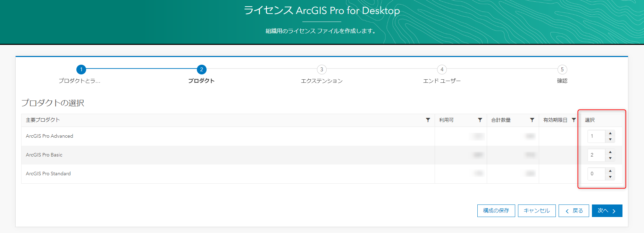The image size is (644, 233).
Task: Go to step 5 確認
Action: point(562,70)
